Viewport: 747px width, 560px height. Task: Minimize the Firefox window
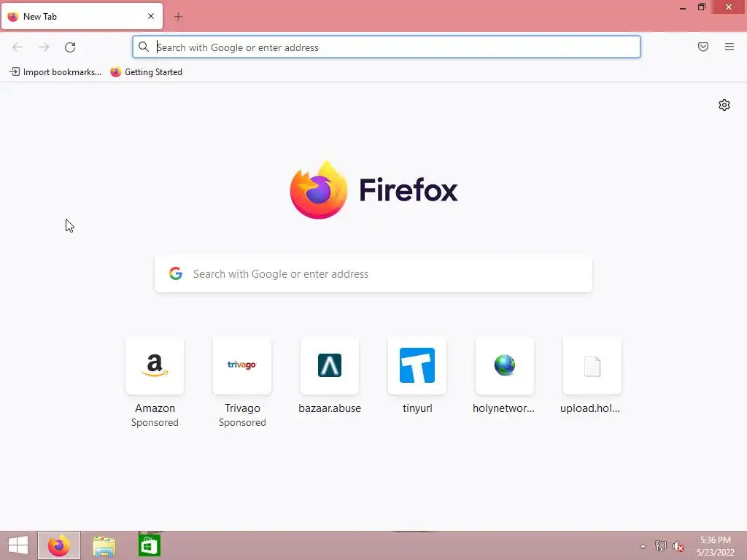(683, 7)
